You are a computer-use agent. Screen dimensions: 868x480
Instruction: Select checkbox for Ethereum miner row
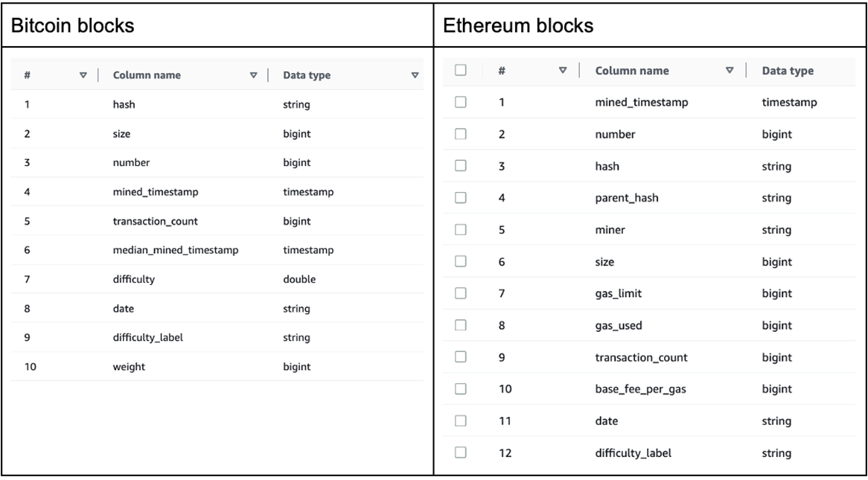coord(461,229)
